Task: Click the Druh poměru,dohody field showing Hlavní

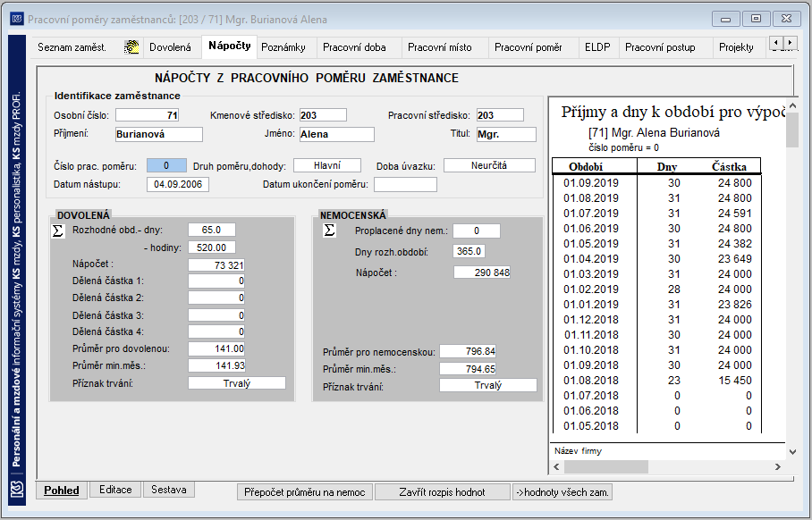Action: click(x=327, y=165)
